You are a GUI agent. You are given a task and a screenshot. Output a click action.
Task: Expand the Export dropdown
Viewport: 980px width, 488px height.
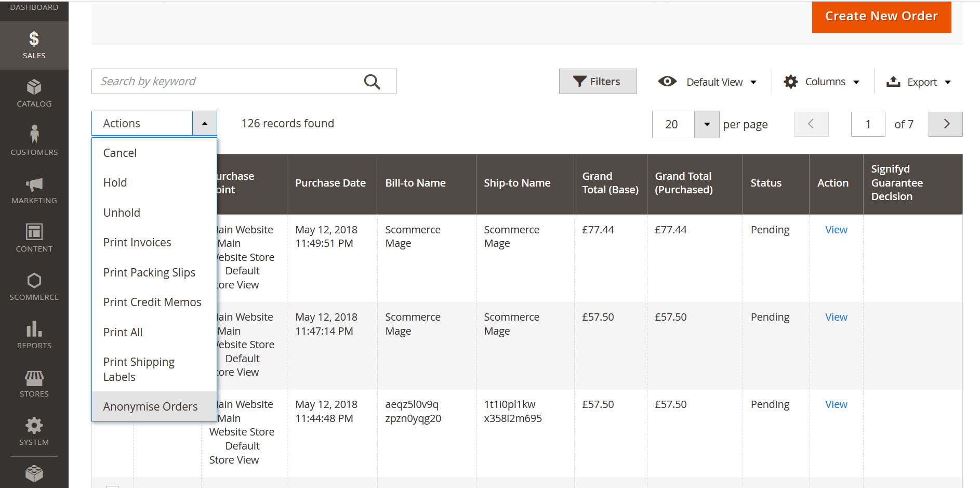click(x=918, y=82)
